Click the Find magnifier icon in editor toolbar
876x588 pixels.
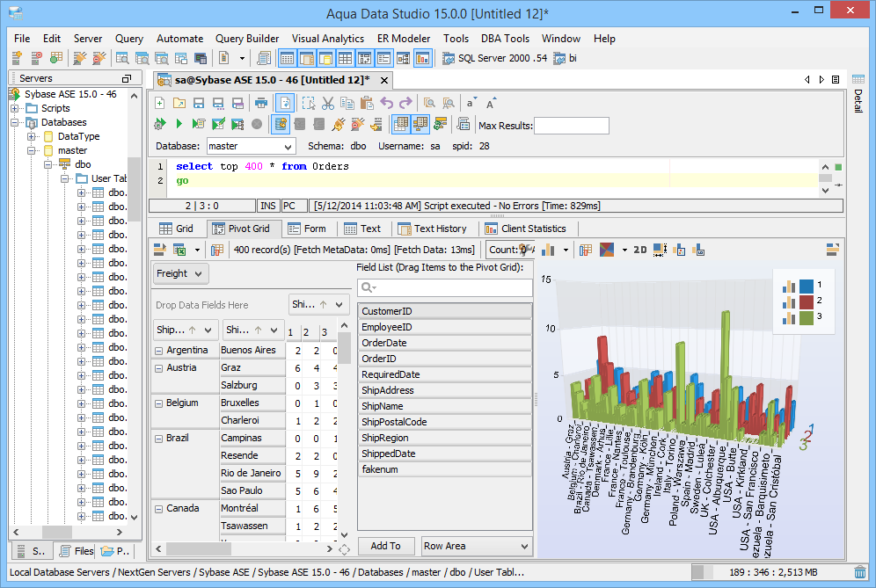(429, 103)
